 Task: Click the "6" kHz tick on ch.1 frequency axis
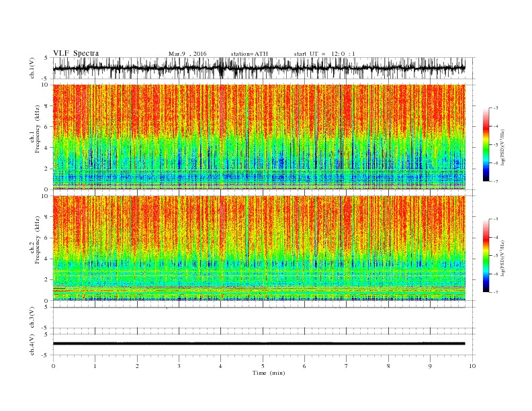click(x=46, y=127)
